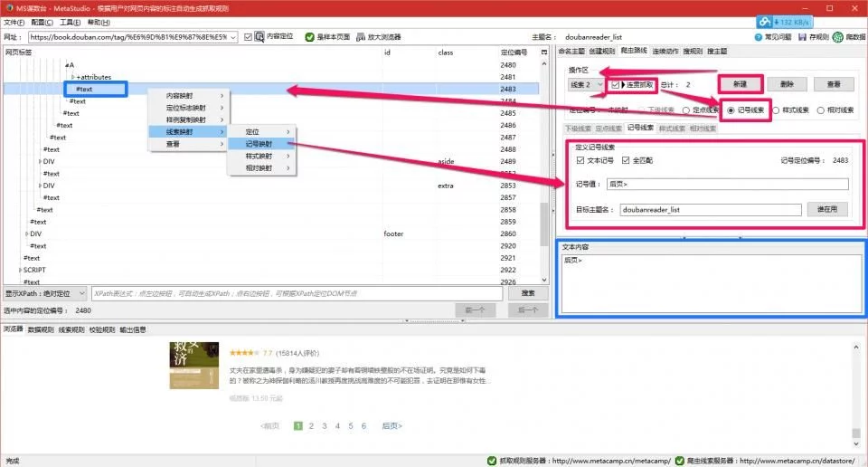Click the 后页> link in the browser
Screen dimensions: 868x467
click(x=392, y=425)
